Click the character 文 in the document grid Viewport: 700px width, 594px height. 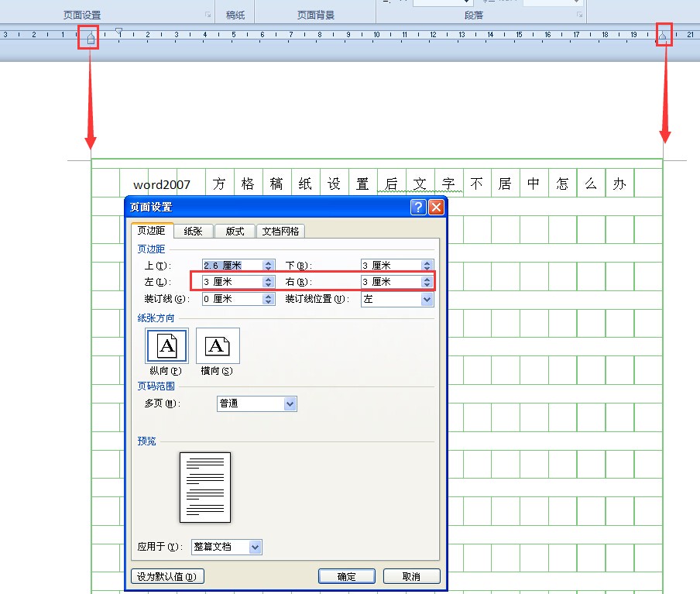point(420,184)
